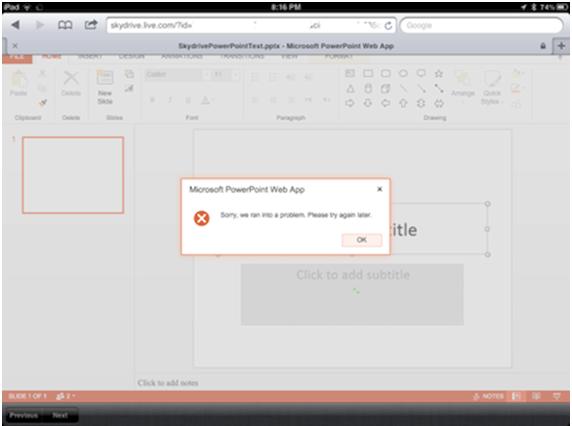Switch to the VIEW ribbon tab

289,57
